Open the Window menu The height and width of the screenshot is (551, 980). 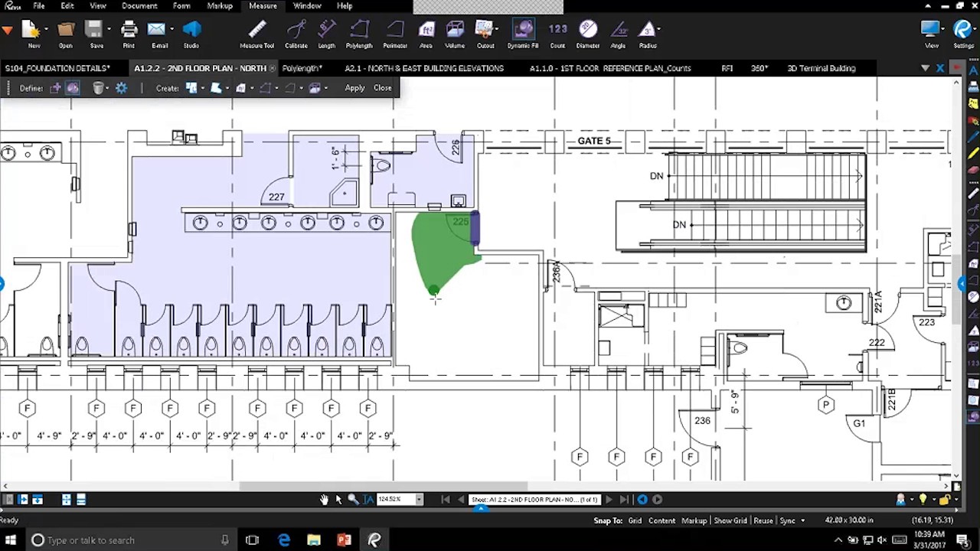[307, 6]
